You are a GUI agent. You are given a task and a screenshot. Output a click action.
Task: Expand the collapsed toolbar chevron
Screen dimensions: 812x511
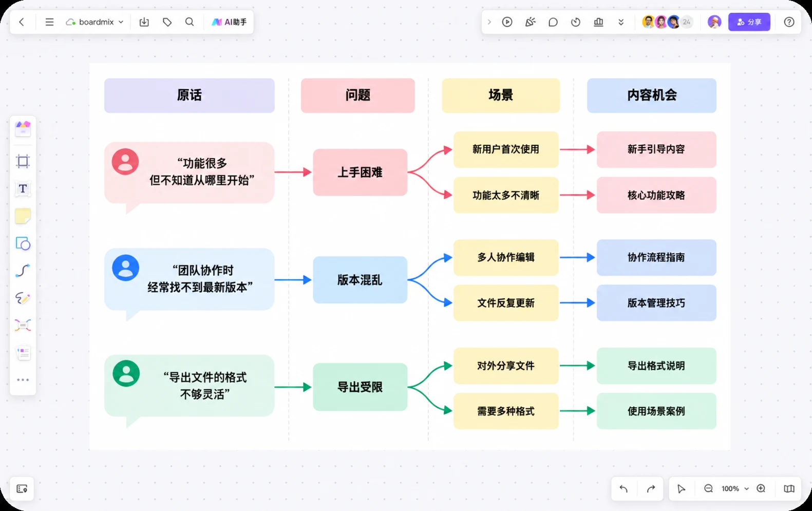(x=489, y=22)
